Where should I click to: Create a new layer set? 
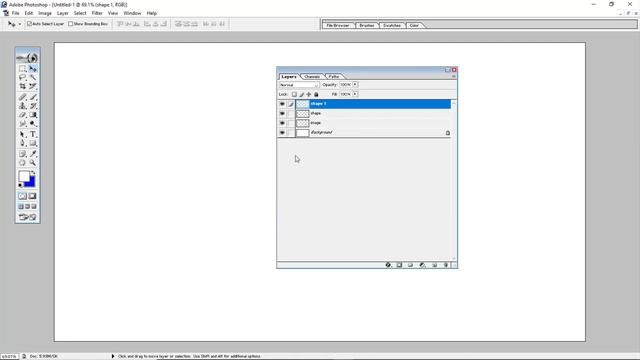[411, 265]
